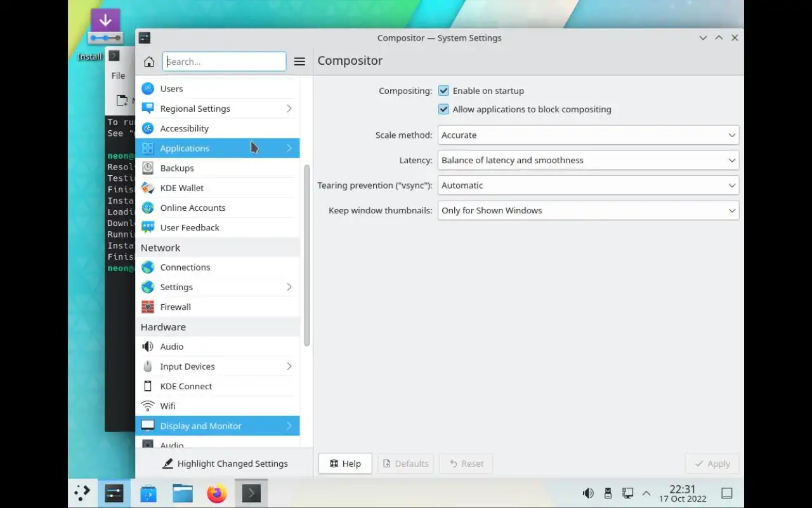Select Accessibility in the sidebar
This screenshot has width=812, height=508.
coord(217,128)
